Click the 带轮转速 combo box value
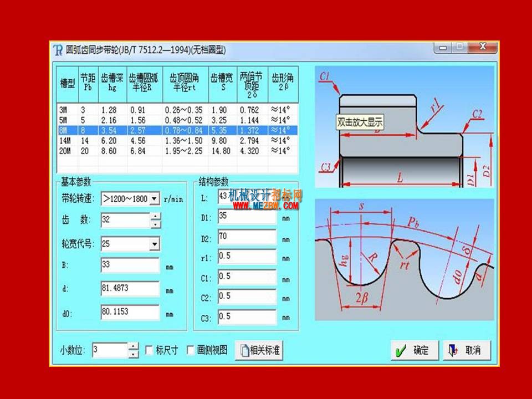The width and height of the screenshot is (532, 399). pyautogui.click(x=126, y=198)
